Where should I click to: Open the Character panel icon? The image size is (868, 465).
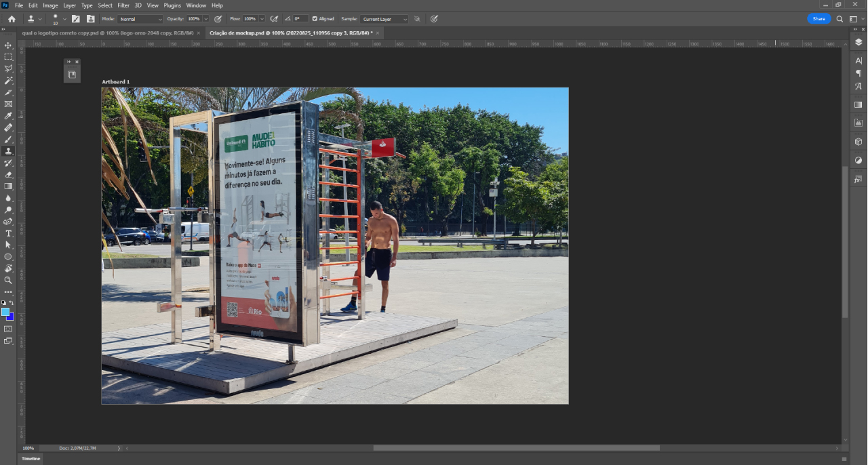click(x=858, y=60)
